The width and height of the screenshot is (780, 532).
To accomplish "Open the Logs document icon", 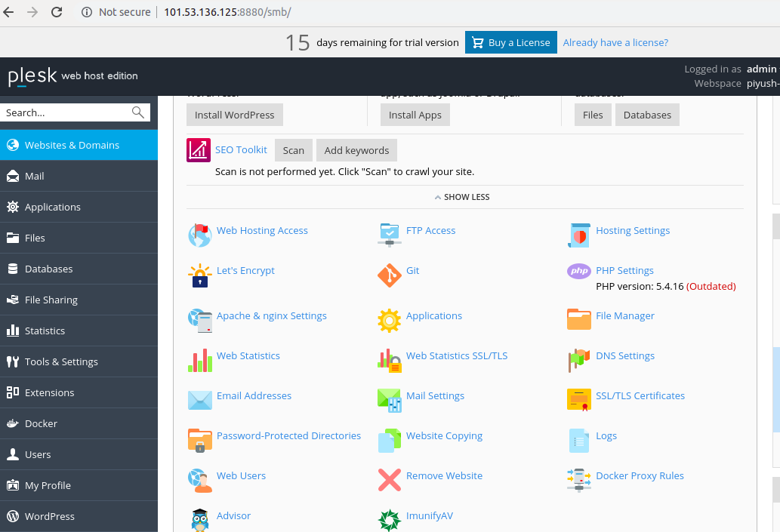I will click(x=579, y=441).
